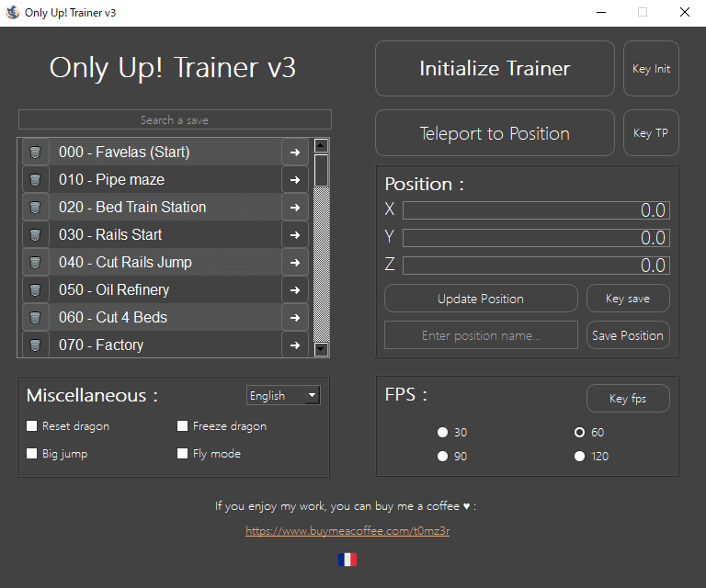706x588 pixels.
Task: Click the Update Position button
Action: pyautogui.click(x=481, y=299)
